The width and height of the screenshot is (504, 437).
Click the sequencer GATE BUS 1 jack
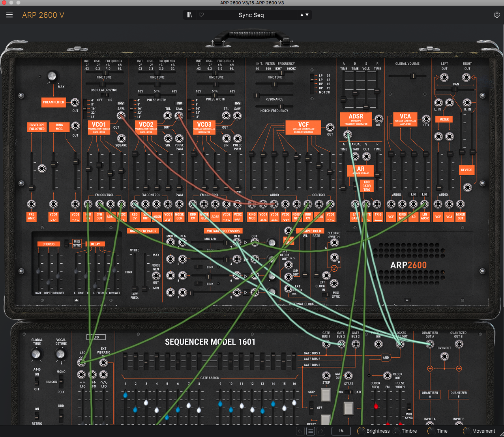coord(326,344)
